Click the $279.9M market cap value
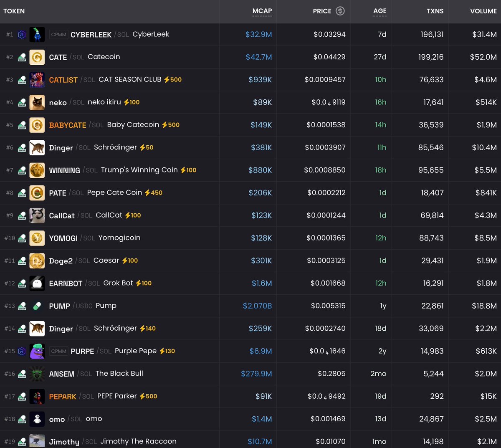Screen dimensions: 501x448 [256, 374]
